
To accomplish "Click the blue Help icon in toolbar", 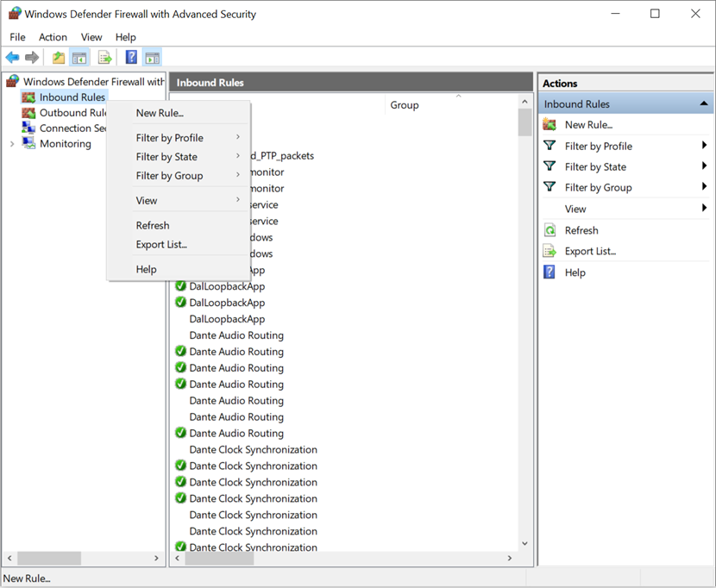I will 131,58.
